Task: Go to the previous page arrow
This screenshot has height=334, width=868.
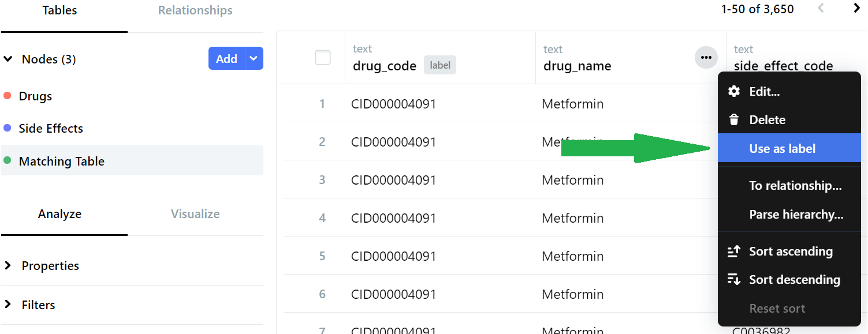Action: [821, 9]
